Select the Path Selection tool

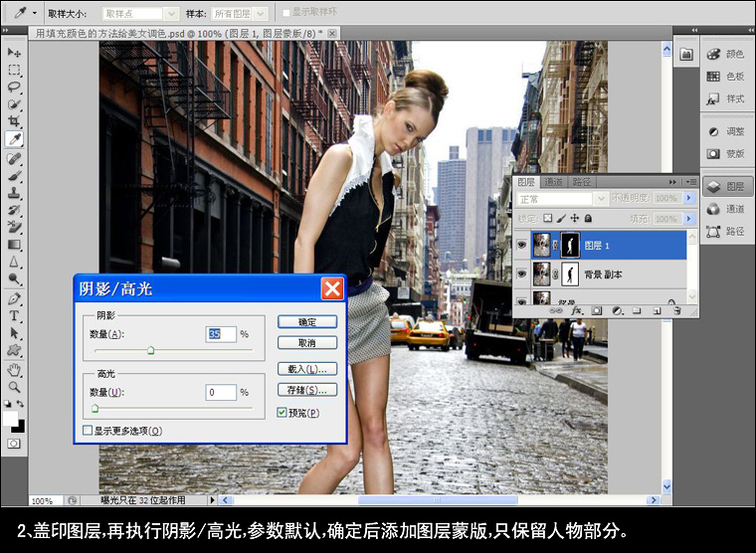click(14, 333)
